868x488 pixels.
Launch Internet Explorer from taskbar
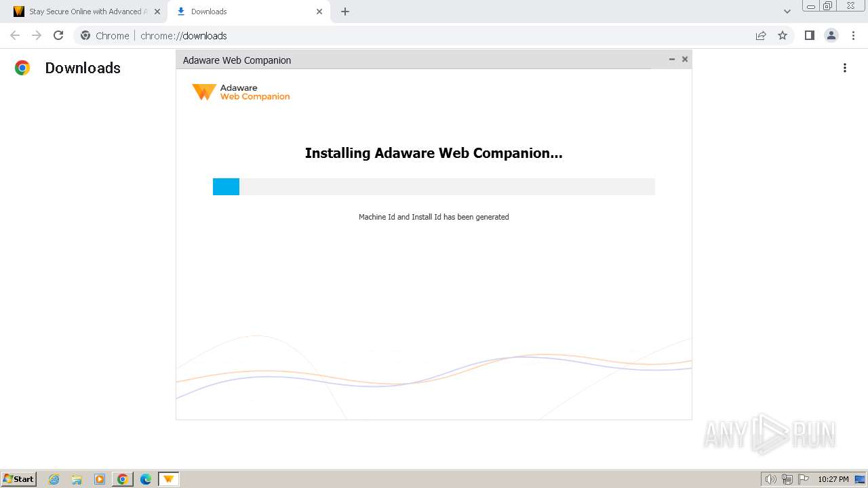tap(54, 479)
